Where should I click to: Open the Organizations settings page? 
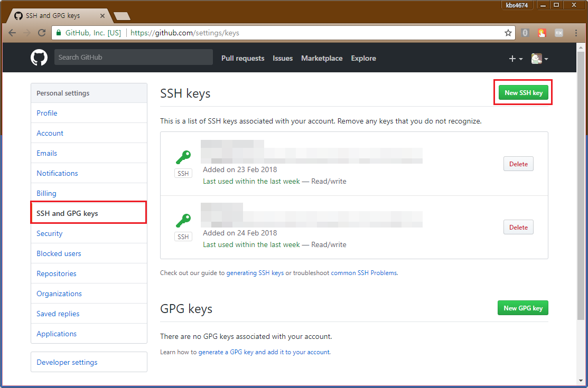click(89, 294)
